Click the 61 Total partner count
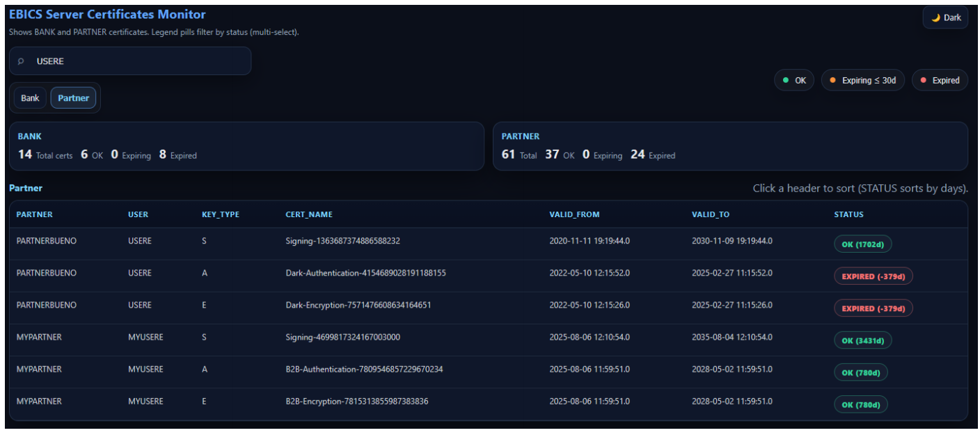Image resolution: width=980 pixels, height=435 pixels. coord(519,155)
